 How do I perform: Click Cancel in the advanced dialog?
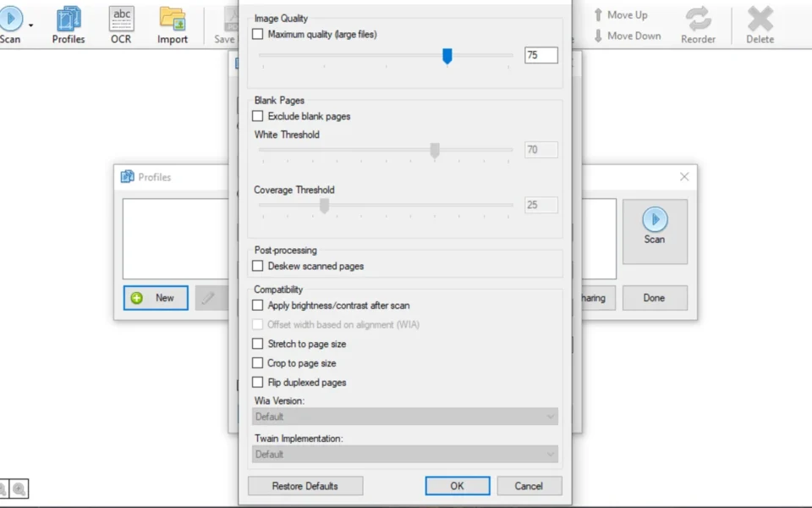point(529,486)
